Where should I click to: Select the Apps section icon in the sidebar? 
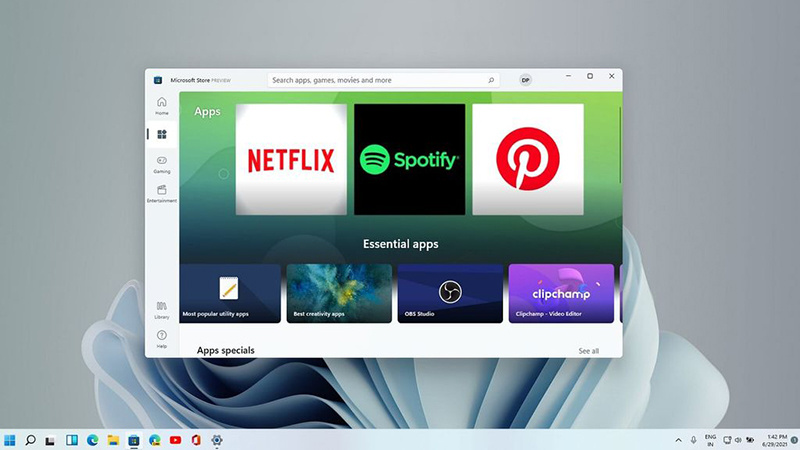tap(162, 134)
